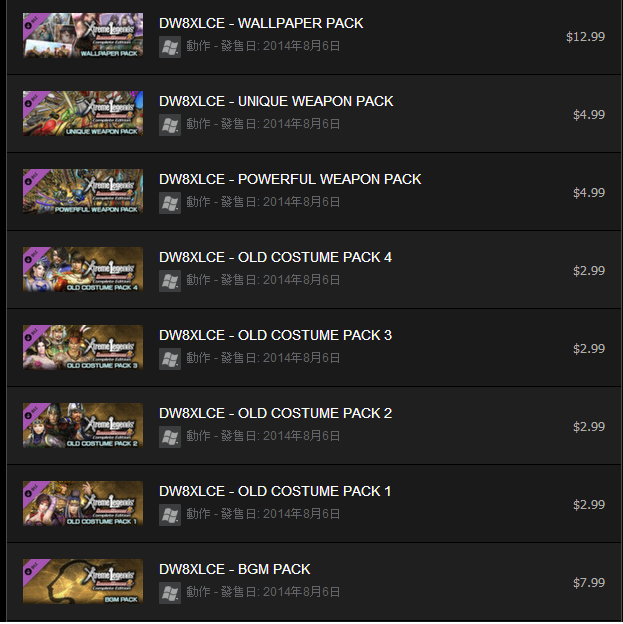Open DW8XLCE - WALLPAPER PACK title
Viewport: 623px width, 624px height.
[261, 23]
